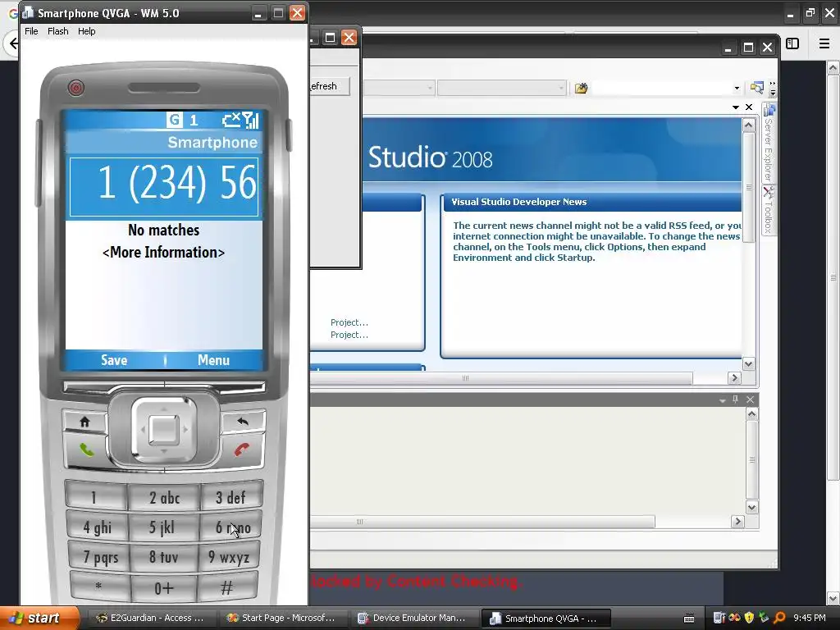Close the Start Page document tab
Screen dimensions: 840x630
tap(749, 107)
